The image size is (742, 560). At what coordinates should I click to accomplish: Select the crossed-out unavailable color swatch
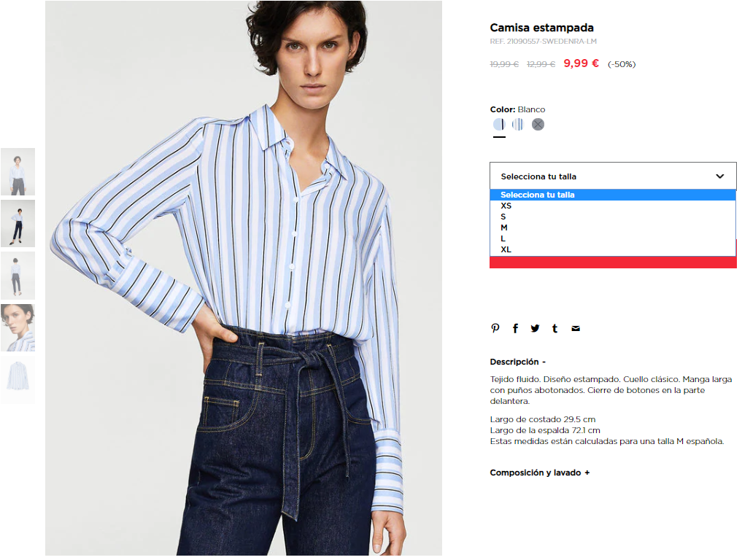click(538, 125)
